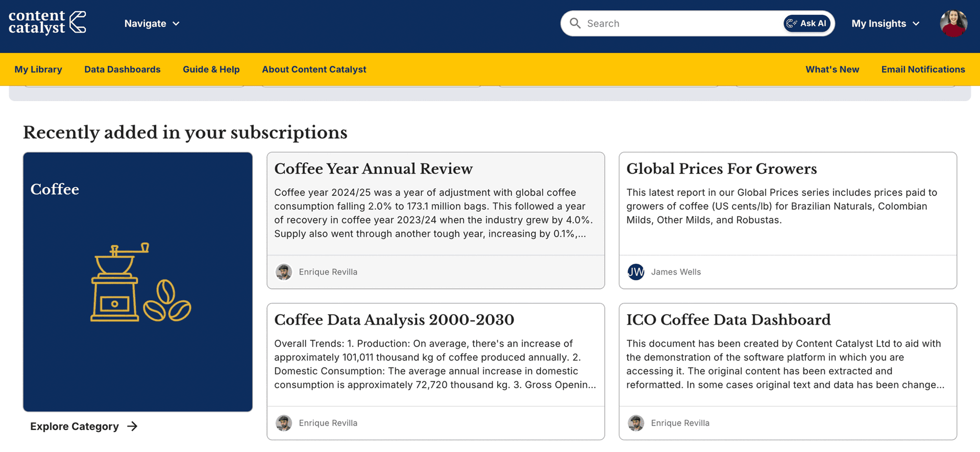This screenshot has width=980, height=452.
Task: Click the Ask AI button
Action: [x=807, y=23]
